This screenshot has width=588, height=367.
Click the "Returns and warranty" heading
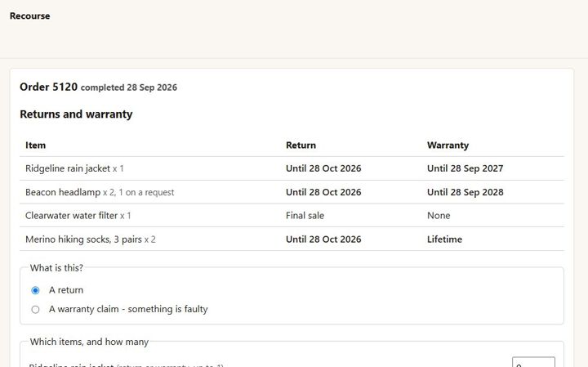point(76,114)
